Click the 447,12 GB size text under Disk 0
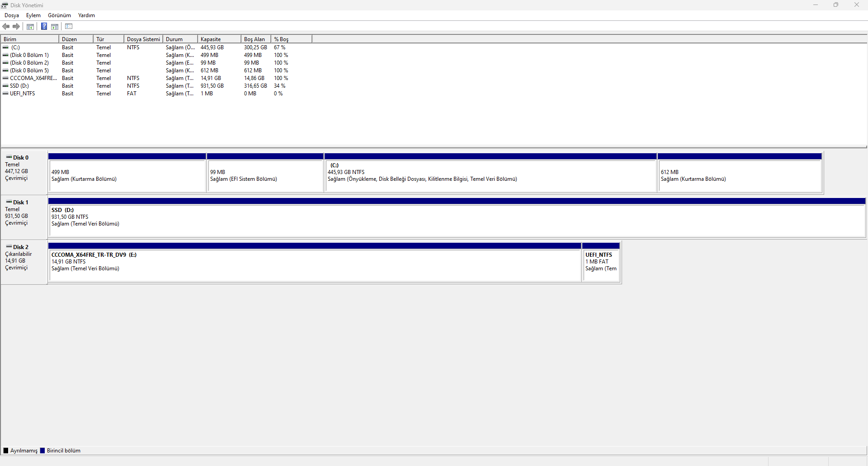 click(16, 171)
